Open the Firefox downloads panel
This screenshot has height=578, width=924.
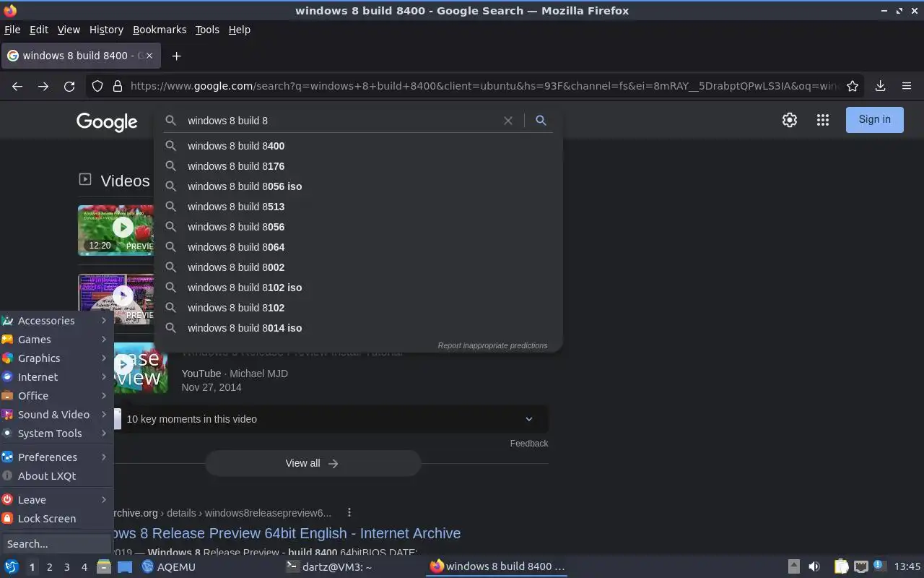coord(880,86)
